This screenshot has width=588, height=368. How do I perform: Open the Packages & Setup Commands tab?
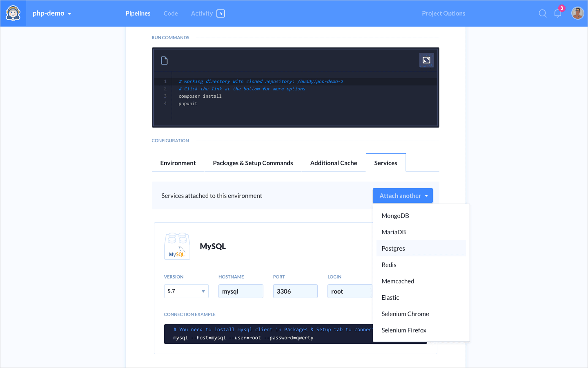coord(253,163)
